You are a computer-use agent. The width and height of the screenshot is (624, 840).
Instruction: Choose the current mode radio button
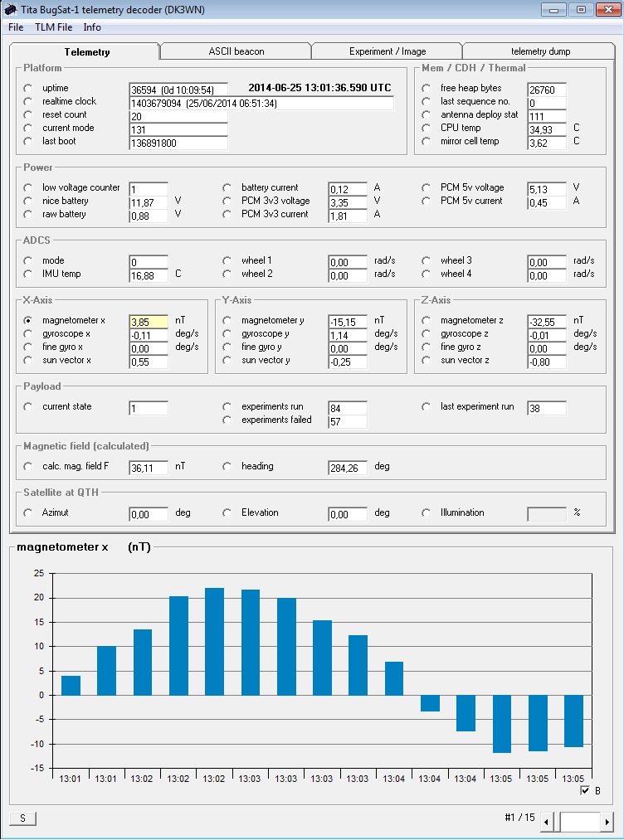pos(28,128)
